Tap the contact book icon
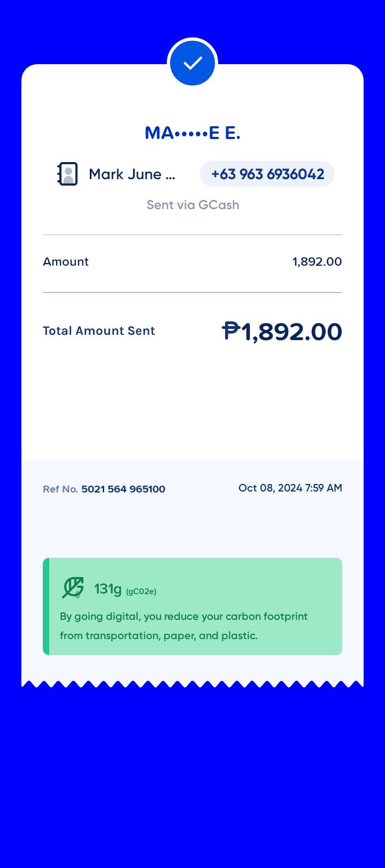Screen dimensions: 385x868 click(x=67, y=174)
